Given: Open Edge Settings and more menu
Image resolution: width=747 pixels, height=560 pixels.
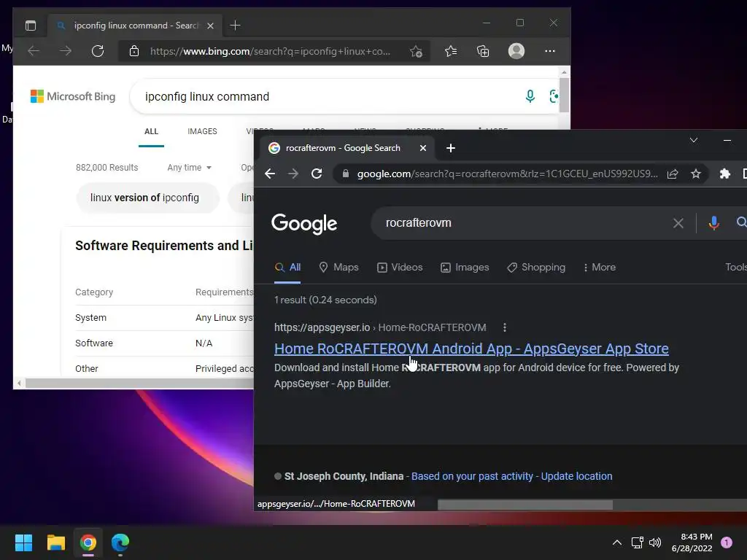Looking at the screenshot, I should [x=550, y=51].
